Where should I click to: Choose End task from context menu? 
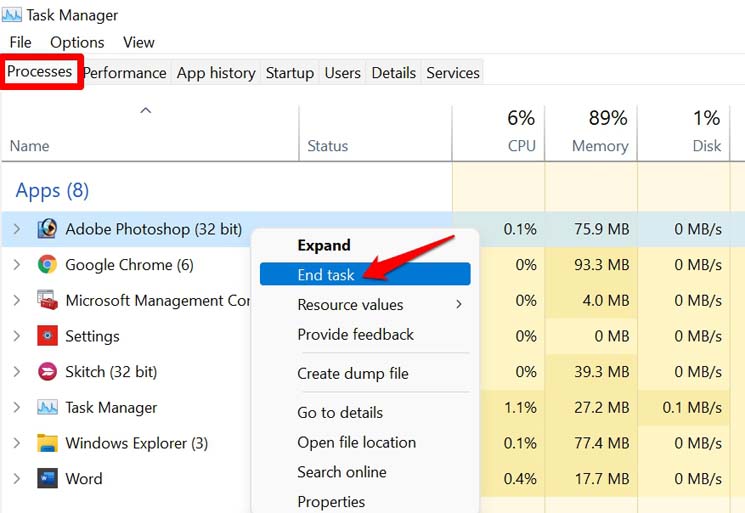tap(326, 274)
